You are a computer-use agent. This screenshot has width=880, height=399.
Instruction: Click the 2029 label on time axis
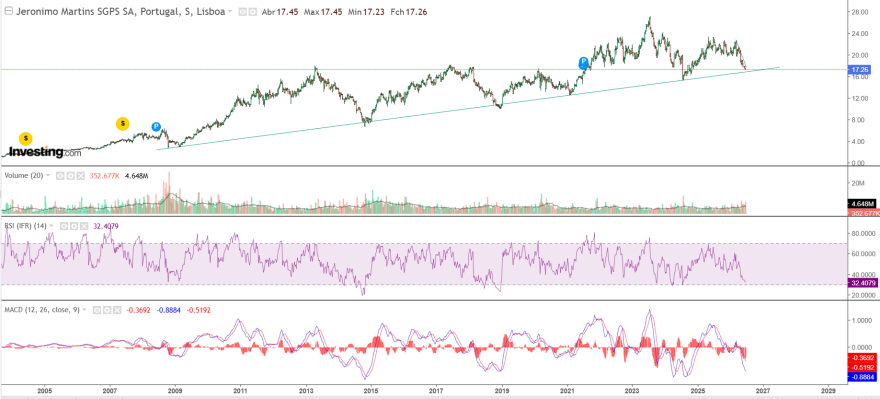(828, 390)
